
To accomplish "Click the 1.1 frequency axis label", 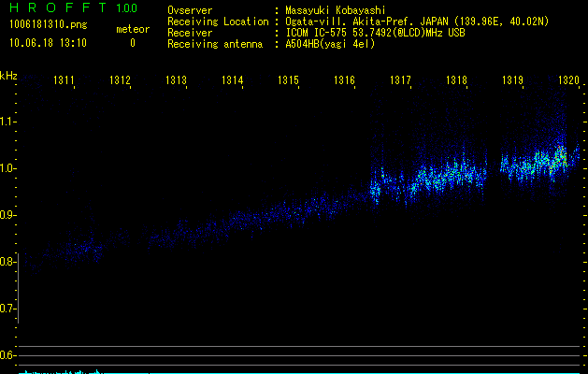I will tap(7, 122).
